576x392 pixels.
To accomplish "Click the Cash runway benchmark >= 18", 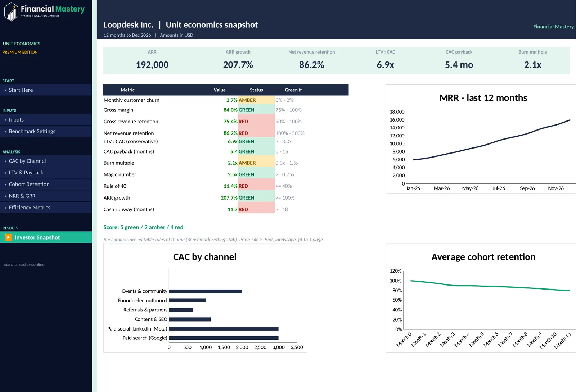I will [x=282, y=209].
